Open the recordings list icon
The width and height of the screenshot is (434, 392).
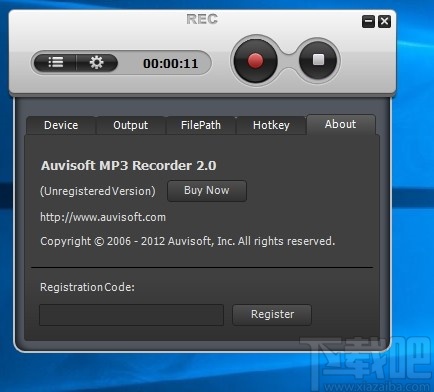click(x=56, y=62)
